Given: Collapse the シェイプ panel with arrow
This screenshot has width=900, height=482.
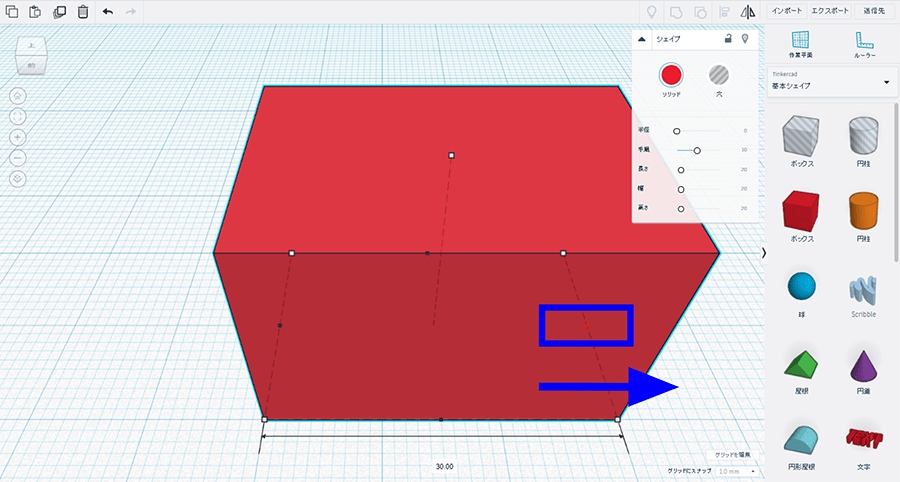Looking at the screenshot, I should click(x=642, y=40).
